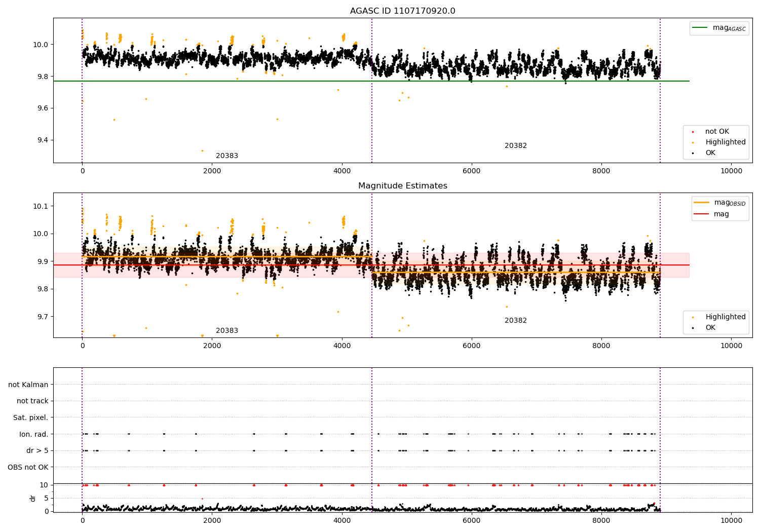Viewport: 760px width, 532px height.
Task: Click x-tick 4000 under Magnitude Estimates plot
Action: [x=341, y=346]
